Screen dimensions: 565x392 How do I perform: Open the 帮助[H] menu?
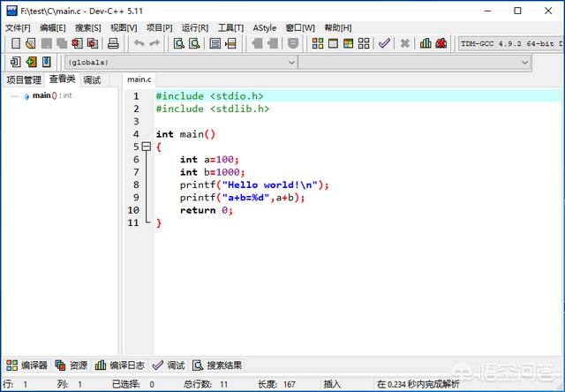click(338, 27)
